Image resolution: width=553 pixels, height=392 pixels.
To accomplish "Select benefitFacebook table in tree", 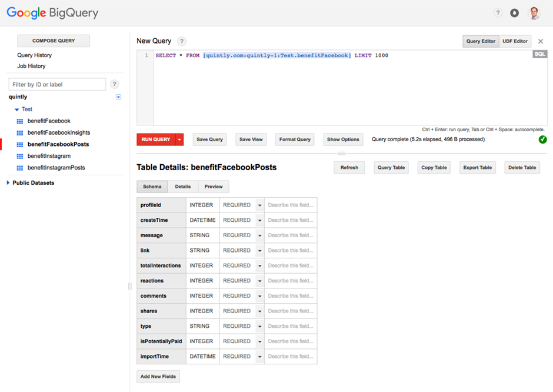I will pyautogui.click(x=49, y=121).
